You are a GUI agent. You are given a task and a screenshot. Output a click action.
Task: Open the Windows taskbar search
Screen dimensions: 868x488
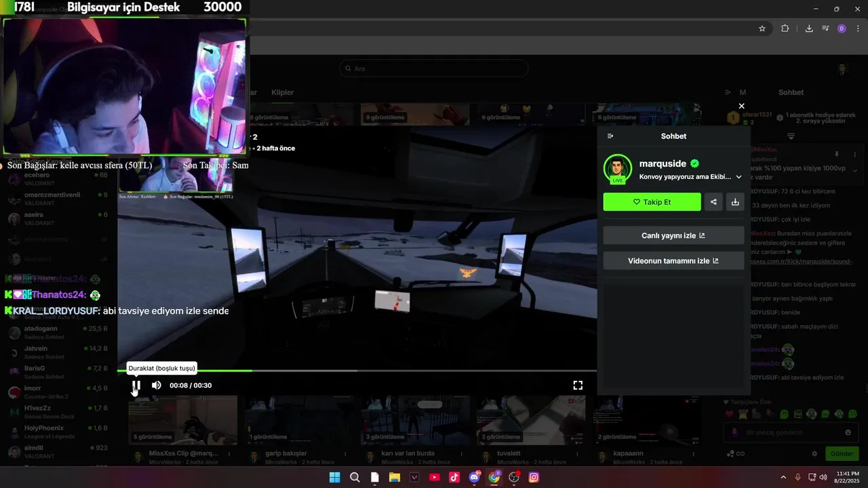(x=355, y=477)
